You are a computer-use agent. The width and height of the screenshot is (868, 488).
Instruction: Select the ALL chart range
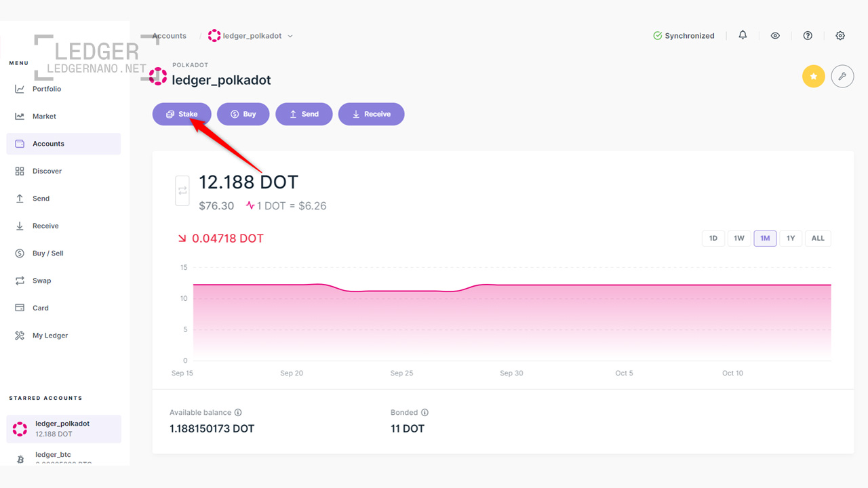818,238
